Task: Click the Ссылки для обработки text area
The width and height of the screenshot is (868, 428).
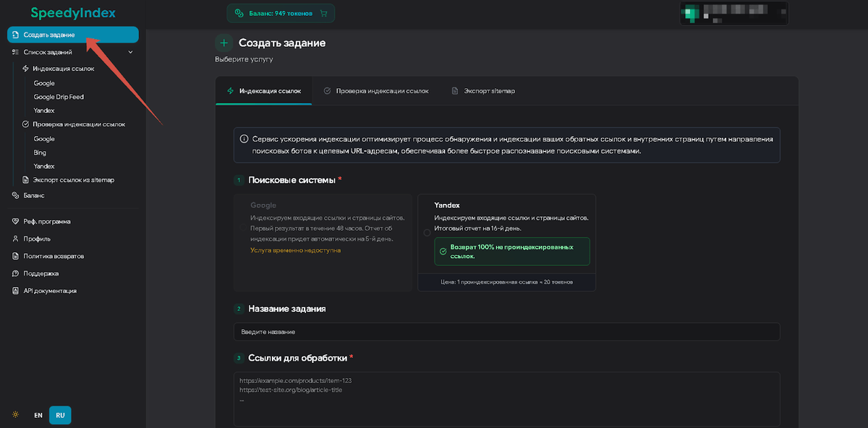Action: click(506, 398)
